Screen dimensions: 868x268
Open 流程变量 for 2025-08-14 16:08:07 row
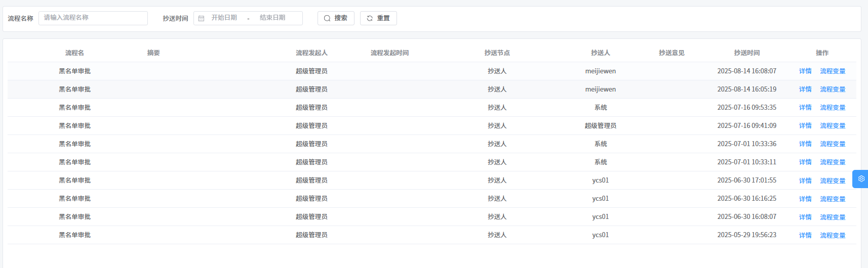[x=833, y=71]
